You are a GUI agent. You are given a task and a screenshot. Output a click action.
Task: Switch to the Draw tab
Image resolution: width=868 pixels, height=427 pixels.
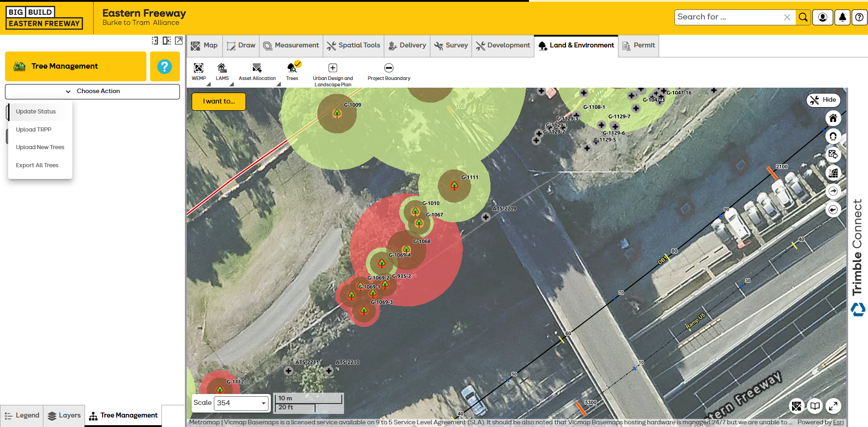click(x=241, y=46)
